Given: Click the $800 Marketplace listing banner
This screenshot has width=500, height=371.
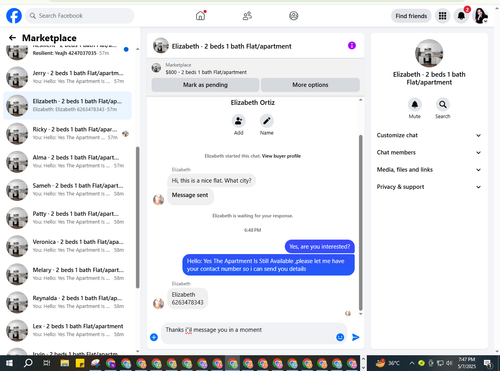Looking at the screenshot, I should (255, 69).
